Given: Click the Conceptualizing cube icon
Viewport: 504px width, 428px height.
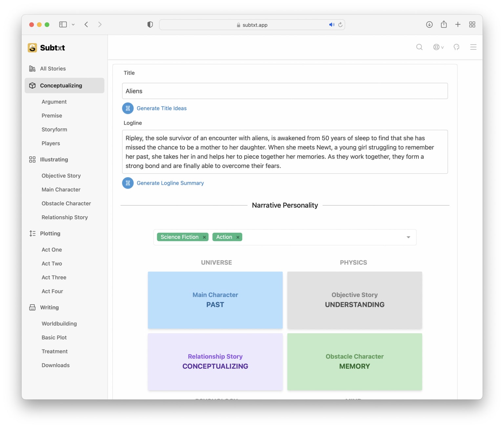Looking at the screenshot, I should click(x=32, y=86).
